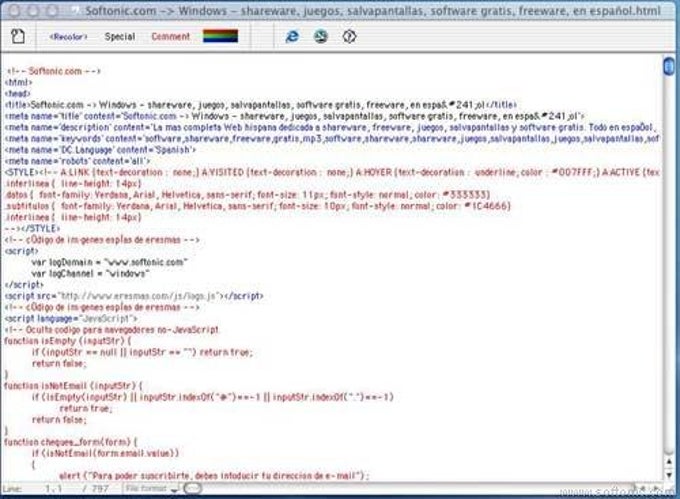Click the meta name='DC.Language' line
The width and height of the screenshot is (680, 499).
(100, 150)
